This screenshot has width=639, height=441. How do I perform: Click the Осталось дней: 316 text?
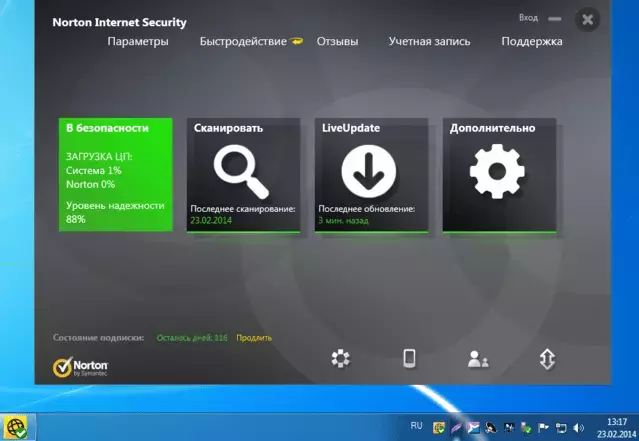coord(192,338)
